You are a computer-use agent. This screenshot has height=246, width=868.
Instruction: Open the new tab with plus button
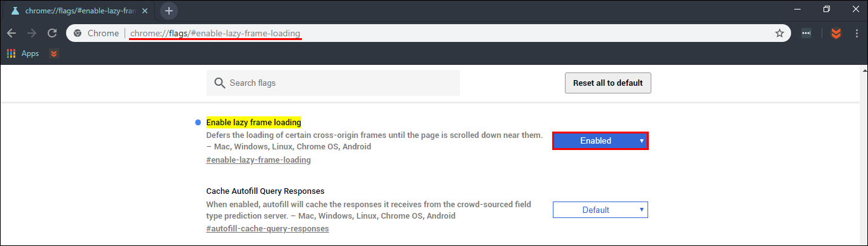click(169, 10)
